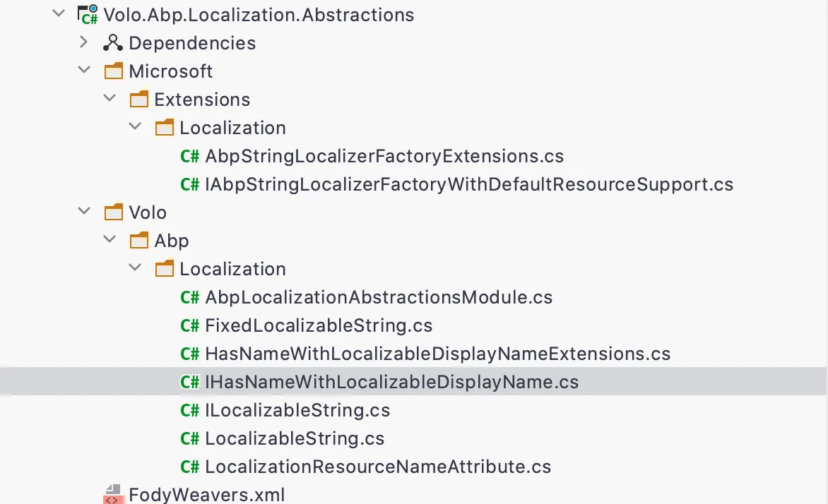828x504 pixels.
Task: Select the Volo.Abp.Localization.Abstractions project name
Action: [259, 15]
